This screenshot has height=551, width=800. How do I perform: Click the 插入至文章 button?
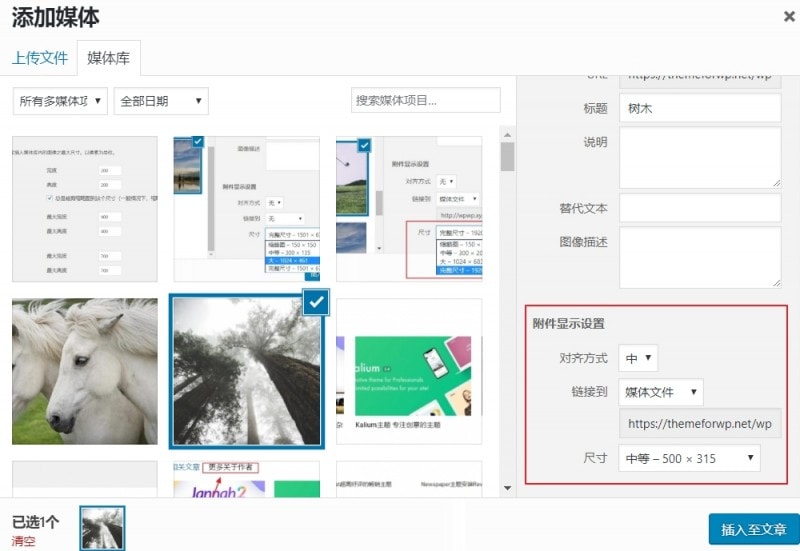tap(754, 530)
